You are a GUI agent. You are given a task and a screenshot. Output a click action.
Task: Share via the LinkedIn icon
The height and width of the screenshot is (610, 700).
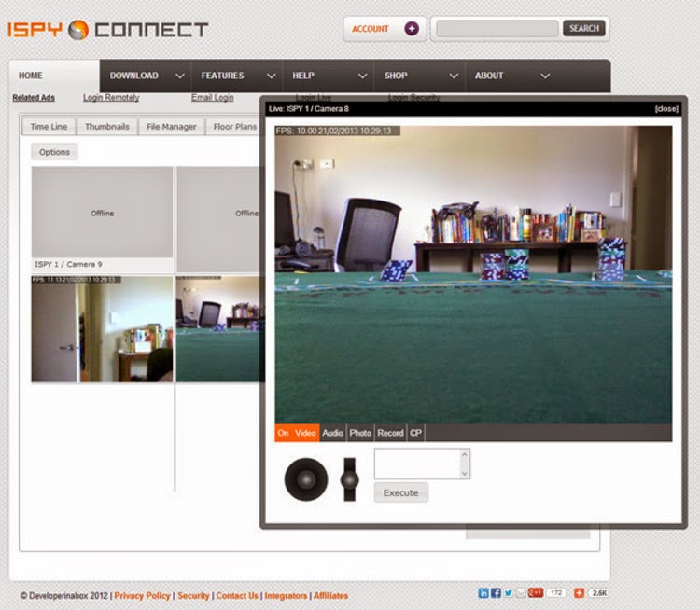tap(483, 592)
